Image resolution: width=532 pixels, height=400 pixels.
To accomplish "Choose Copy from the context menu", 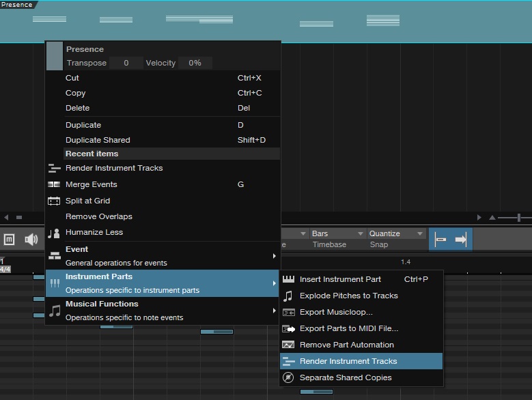I will point(163,93).
